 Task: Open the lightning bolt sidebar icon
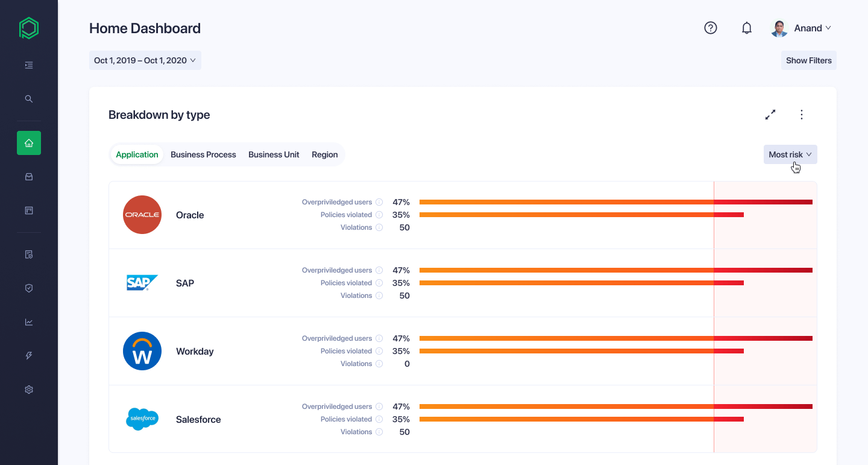(x=29, y=356)
